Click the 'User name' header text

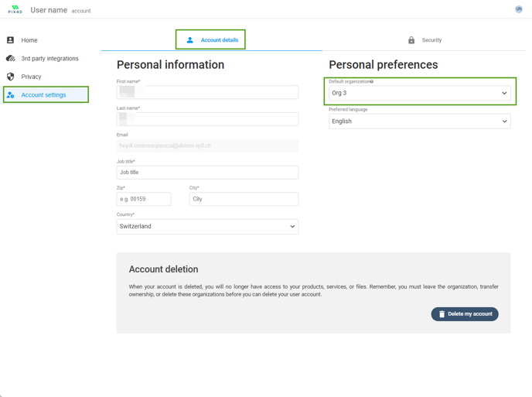pyautogui.click(x=49, y=10)
